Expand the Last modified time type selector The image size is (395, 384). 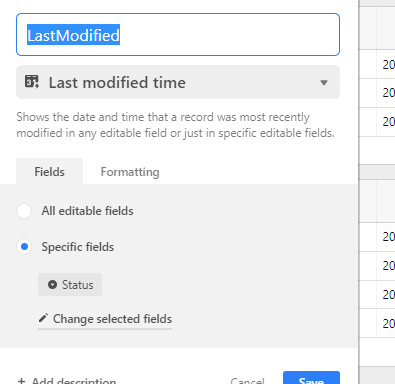click(178, 82)
